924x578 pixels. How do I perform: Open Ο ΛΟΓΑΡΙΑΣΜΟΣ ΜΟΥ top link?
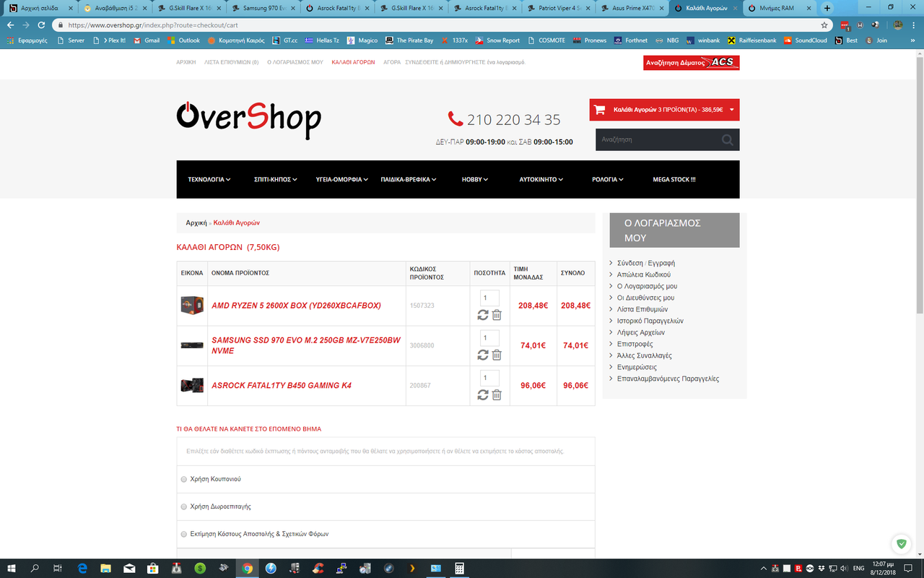click(295, 62)
